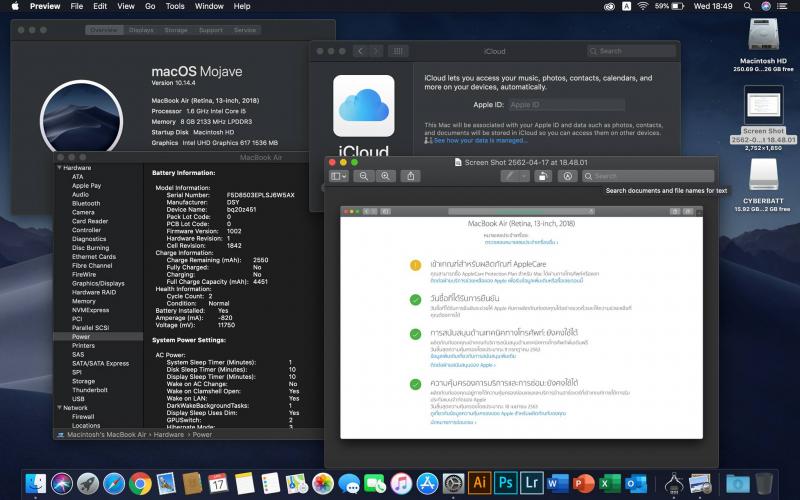Launch Adobe Lightroom from the Dock

tap(532, 483)
